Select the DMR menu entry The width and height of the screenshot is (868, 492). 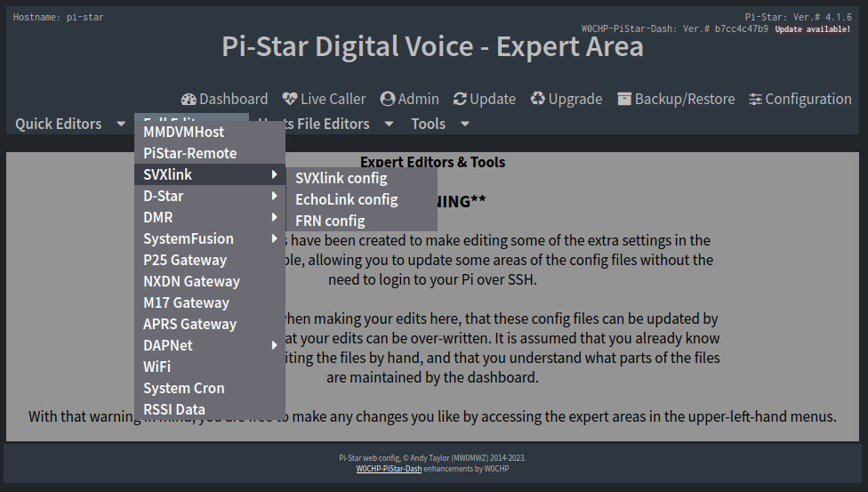210,217
